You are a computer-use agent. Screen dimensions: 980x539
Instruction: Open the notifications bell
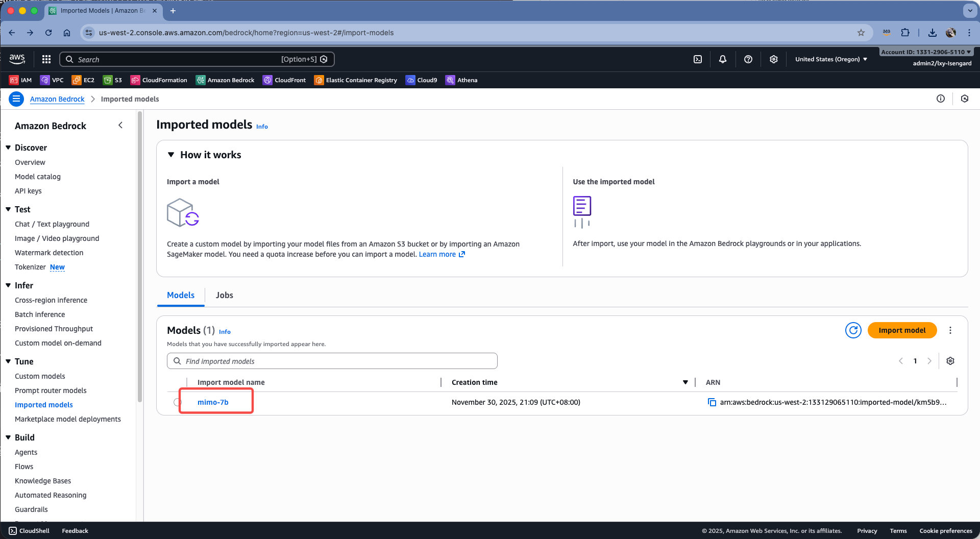pos(723,59)
